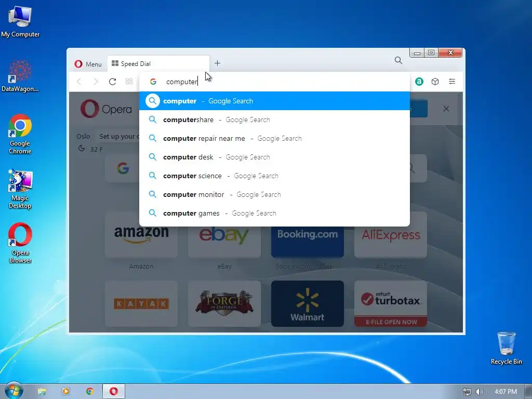This screenshot has width=532, height=399.
Task: Click the Google Chrome desktop icon
Action: pos(20,135)
